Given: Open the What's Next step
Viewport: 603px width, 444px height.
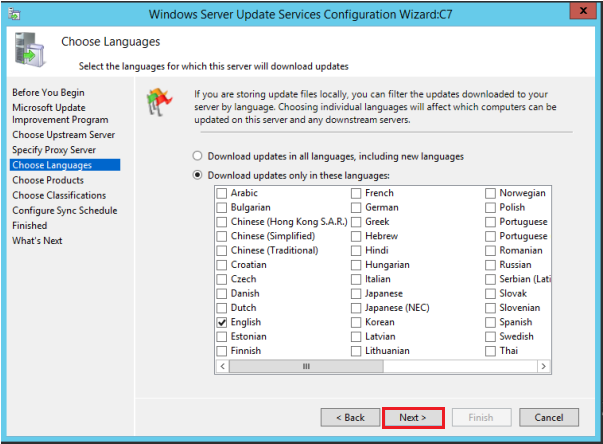Looking at the screenshot, I should coord(37,241).
